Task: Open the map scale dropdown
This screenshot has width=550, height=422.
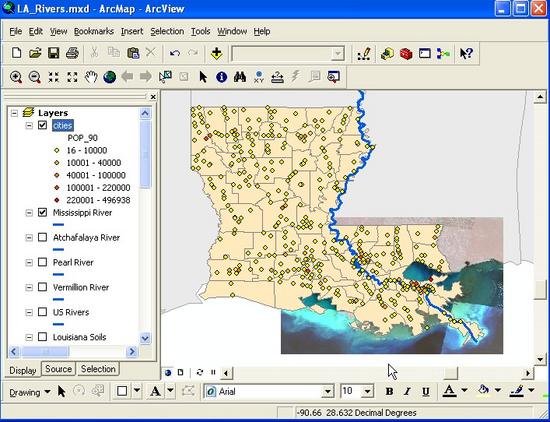Action: [x=337, y=54]
